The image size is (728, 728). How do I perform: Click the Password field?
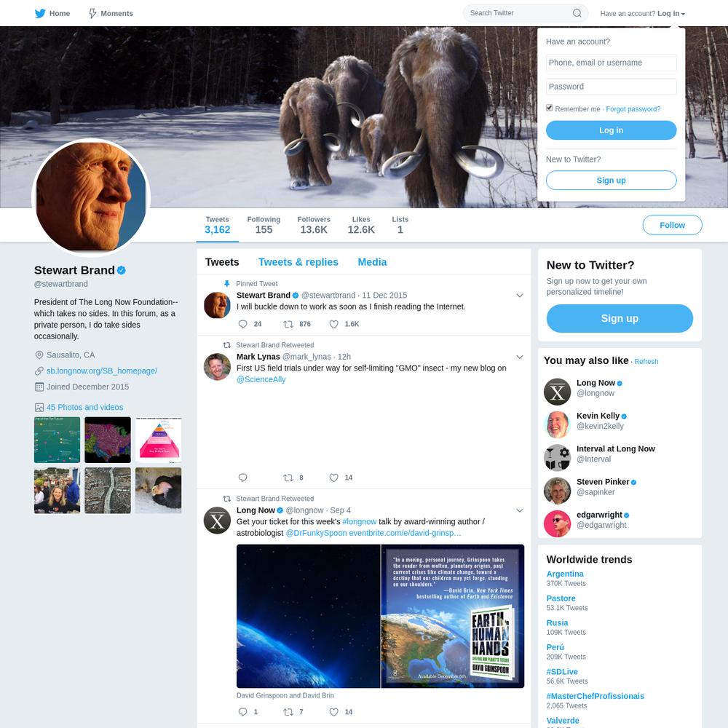point(611,87)
